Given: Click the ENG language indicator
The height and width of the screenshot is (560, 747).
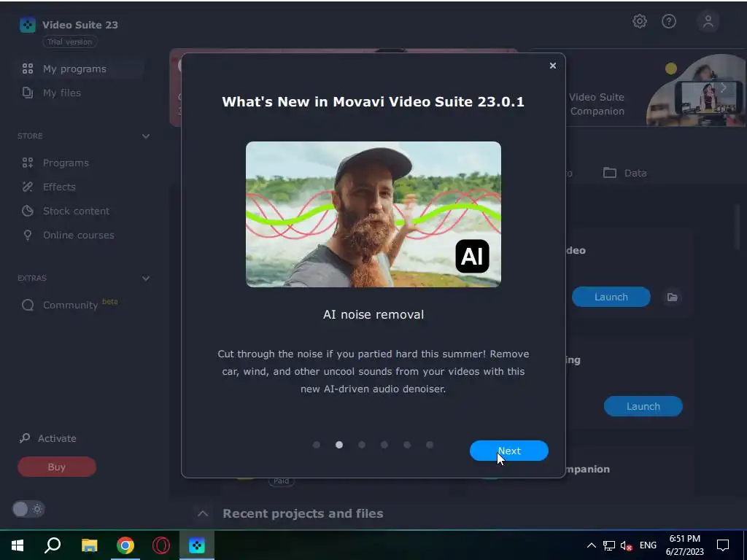Looking at the screenshot, I should click(648, 545).
